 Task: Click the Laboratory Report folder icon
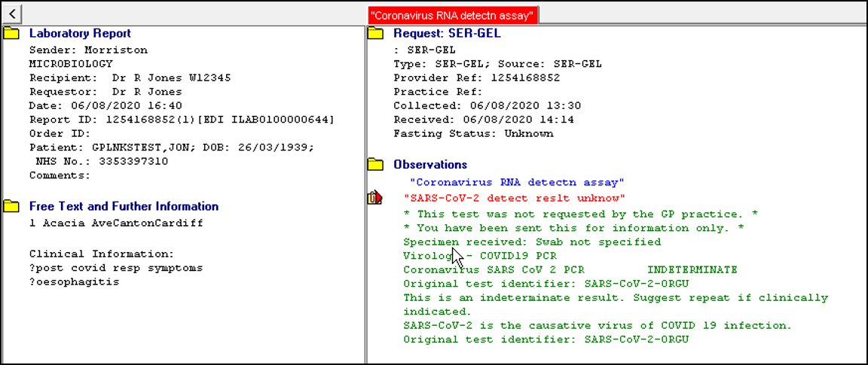click(x=11, y=34)
